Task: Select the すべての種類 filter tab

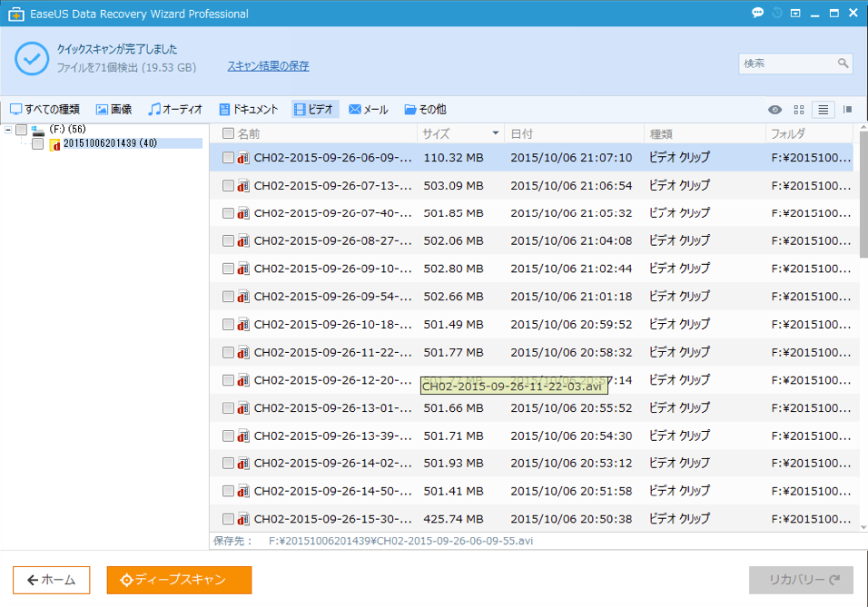Action: [x=45, y=110]
